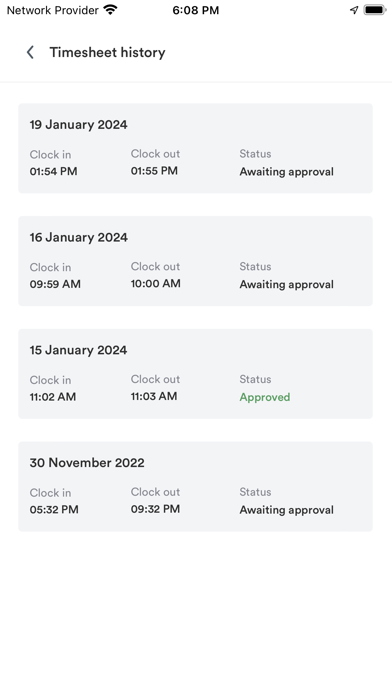Select 01:54 PM clock in time
Image resolution: width=392 pixels, height=696 pixels.
[53, 171]
